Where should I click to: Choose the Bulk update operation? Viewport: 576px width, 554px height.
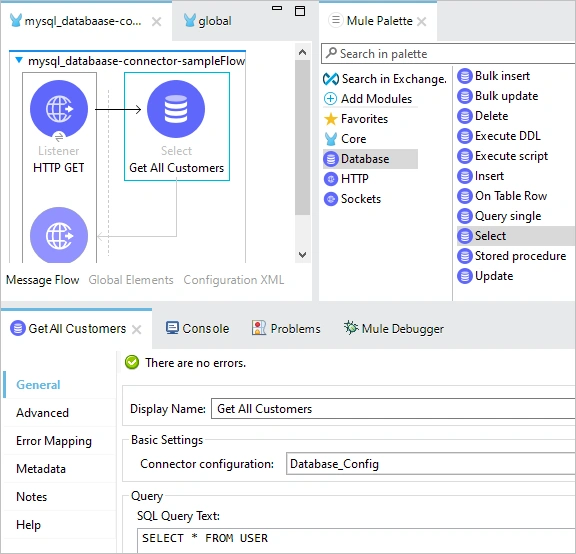point(497,96)
